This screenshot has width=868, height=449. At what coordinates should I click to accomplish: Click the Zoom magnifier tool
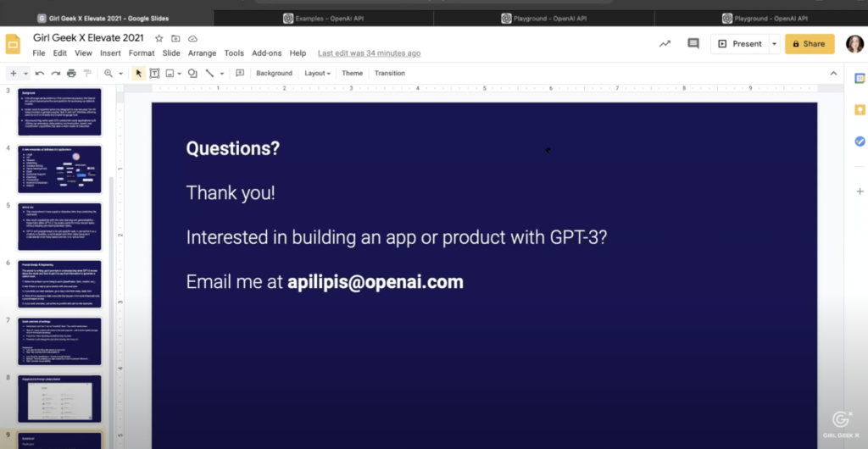108,73
